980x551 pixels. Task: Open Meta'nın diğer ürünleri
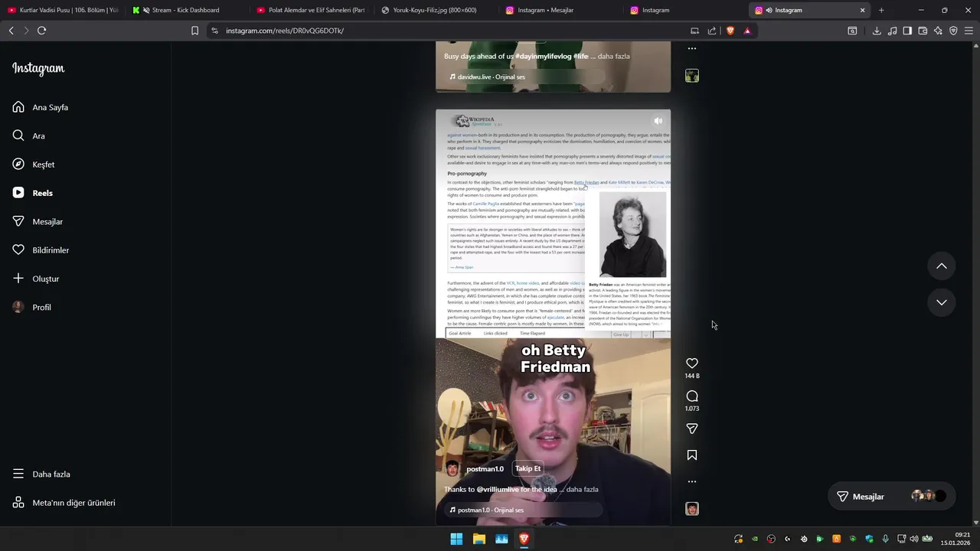pyautogui.click(x=64, y=503)
